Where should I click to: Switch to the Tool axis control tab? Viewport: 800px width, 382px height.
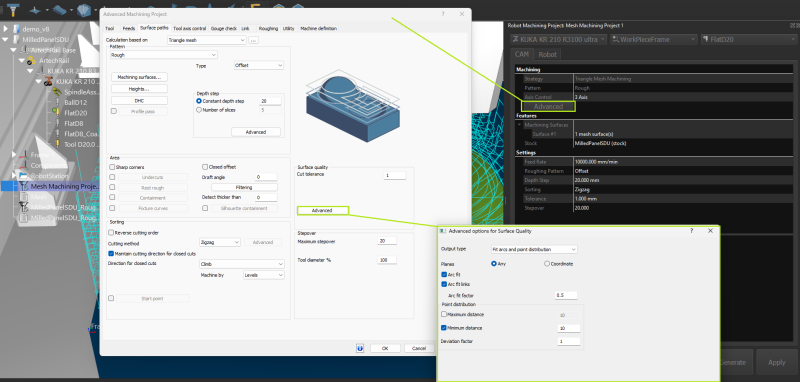click(x=190, y=29)
